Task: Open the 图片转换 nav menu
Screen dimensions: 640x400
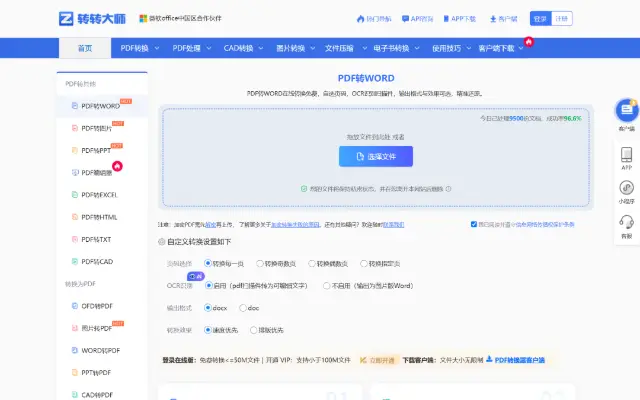Action: pos(291,48)
